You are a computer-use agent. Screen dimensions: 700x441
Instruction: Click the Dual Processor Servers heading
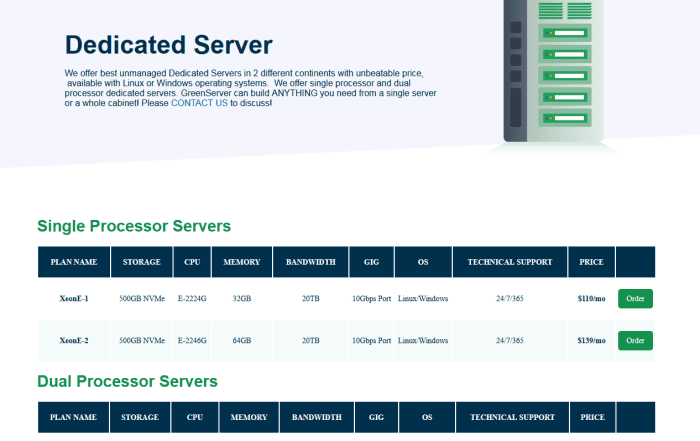127,381
